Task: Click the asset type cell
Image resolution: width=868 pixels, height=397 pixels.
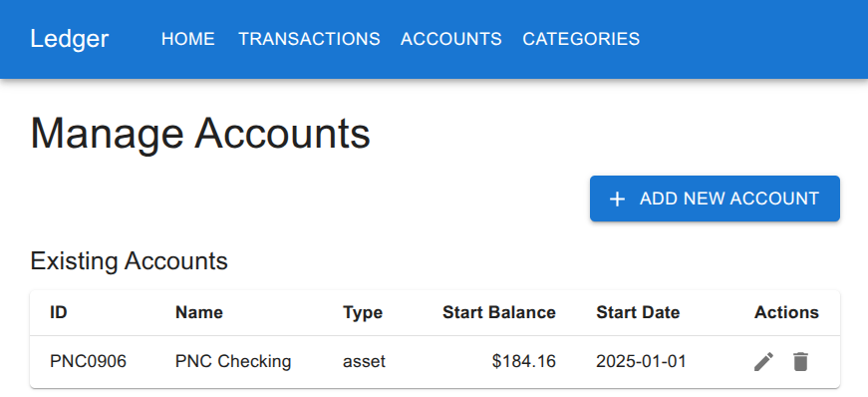Action: click(365, 361)
